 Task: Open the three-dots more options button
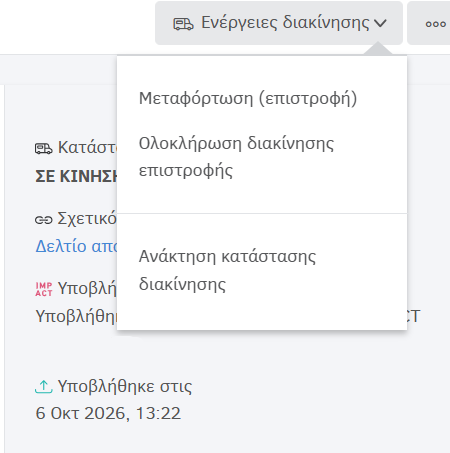point(435,24)
